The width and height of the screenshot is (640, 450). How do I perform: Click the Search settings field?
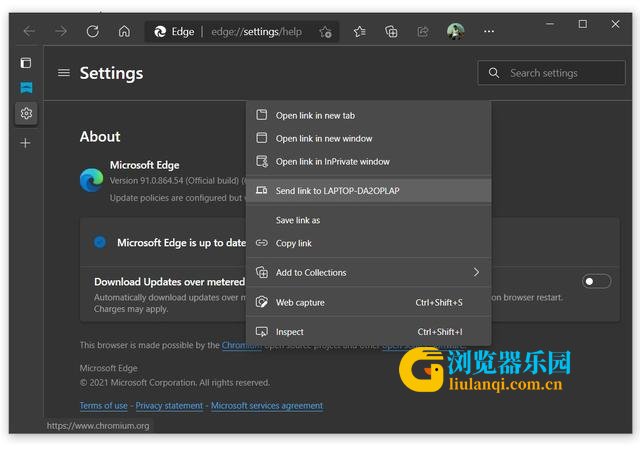pos(551,73)
